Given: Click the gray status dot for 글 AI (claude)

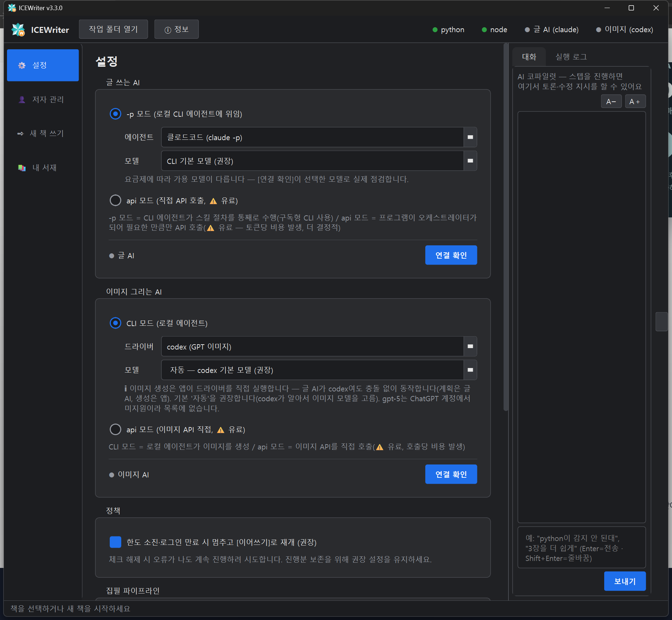Looking at the screenshot, I should click(x=527, y=30).
